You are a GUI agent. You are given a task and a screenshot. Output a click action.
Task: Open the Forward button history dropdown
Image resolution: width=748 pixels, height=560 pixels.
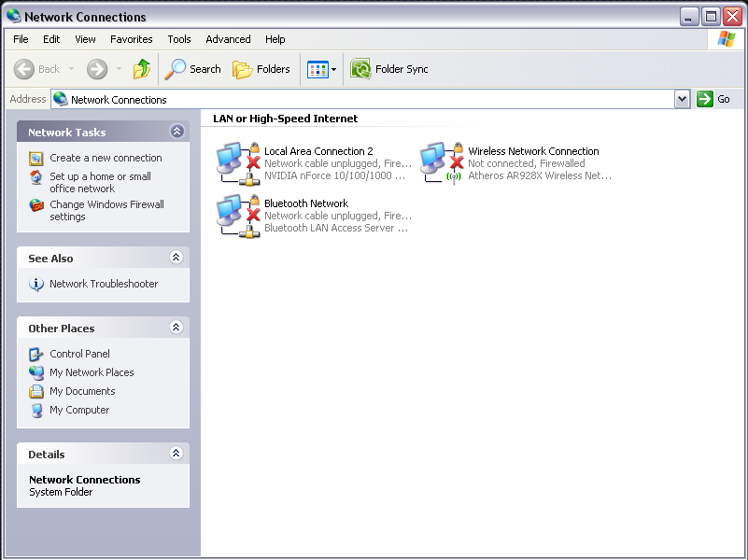coord(120,70)
